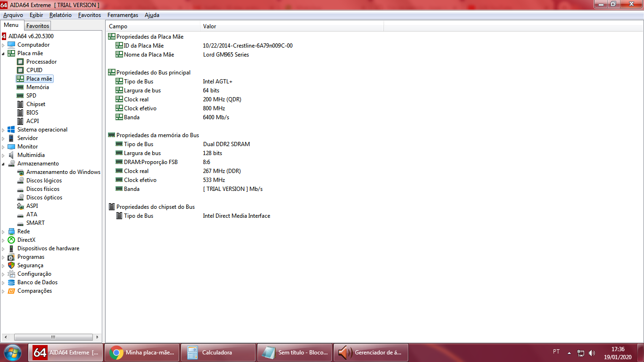This screenshot has height=362, width=644.
Task: Click the Windows Start button
Action: 12,353
